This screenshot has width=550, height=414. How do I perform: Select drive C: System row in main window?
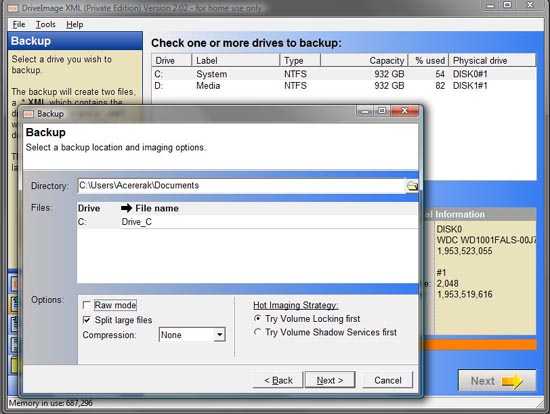point(344,74)
